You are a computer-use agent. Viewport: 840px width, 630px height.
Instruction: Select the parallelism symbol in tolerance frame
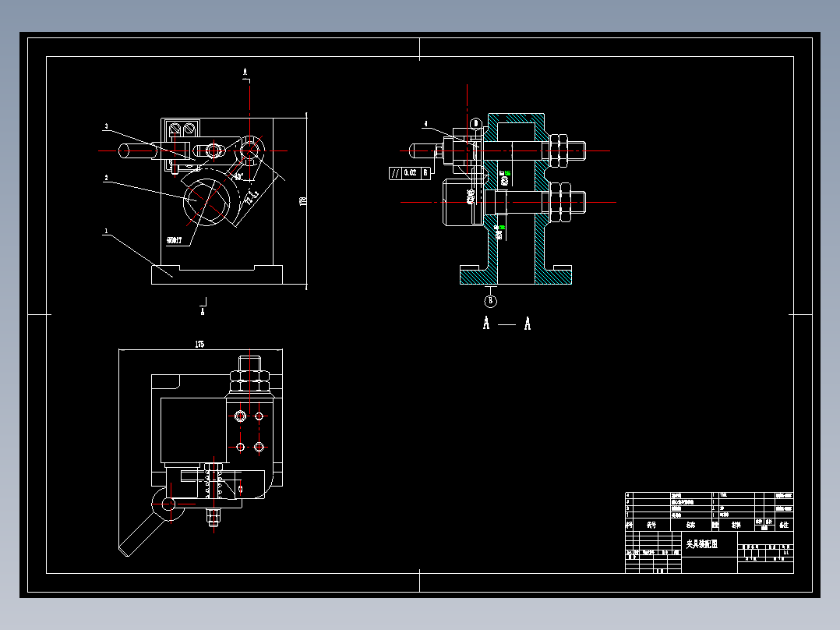[x=395, y=172]
